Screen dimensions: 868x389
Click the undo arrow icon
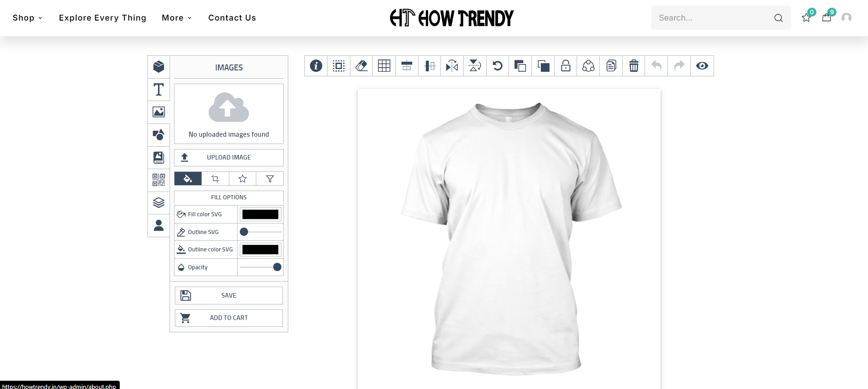656,66
